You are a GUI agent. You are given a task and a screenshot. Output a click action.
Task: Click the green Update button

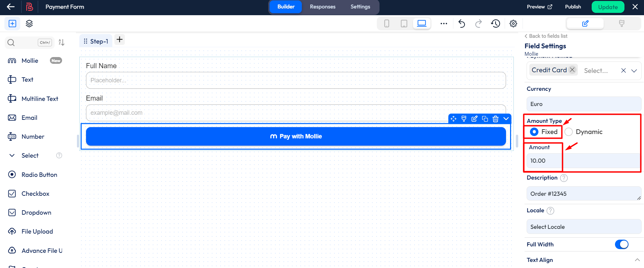point(608,7)
